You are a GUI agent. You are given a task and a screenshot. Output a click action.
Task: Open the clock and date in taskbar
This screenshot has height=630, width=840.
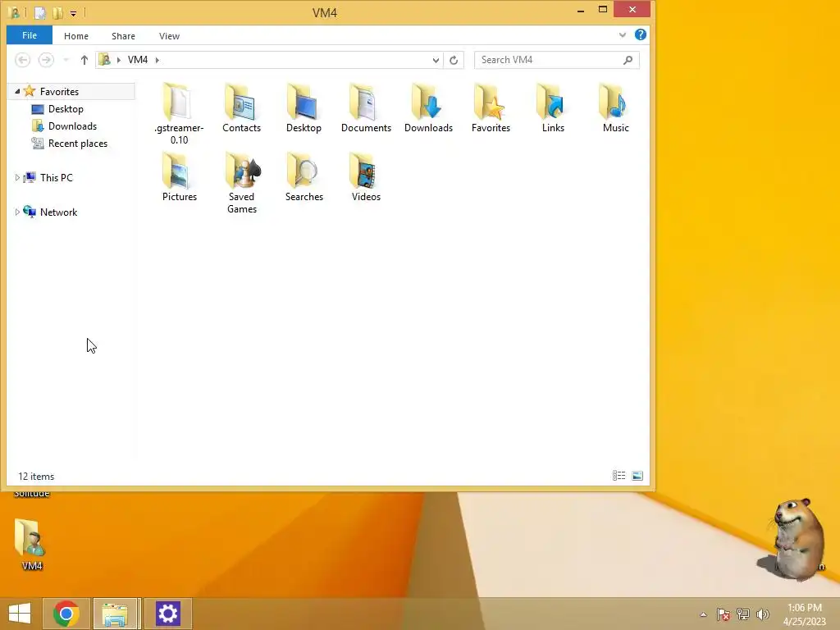click(804, 614)
